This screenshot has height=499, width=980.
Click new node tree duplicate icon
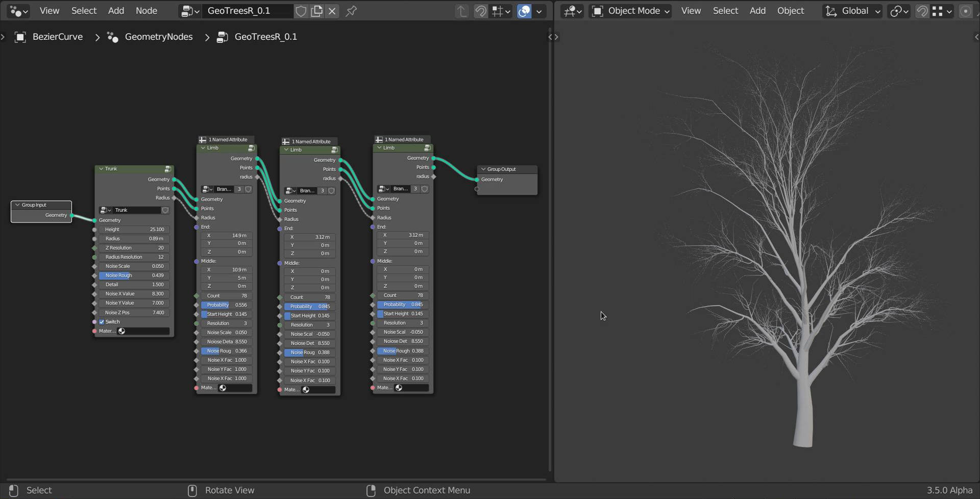point(317,11)
